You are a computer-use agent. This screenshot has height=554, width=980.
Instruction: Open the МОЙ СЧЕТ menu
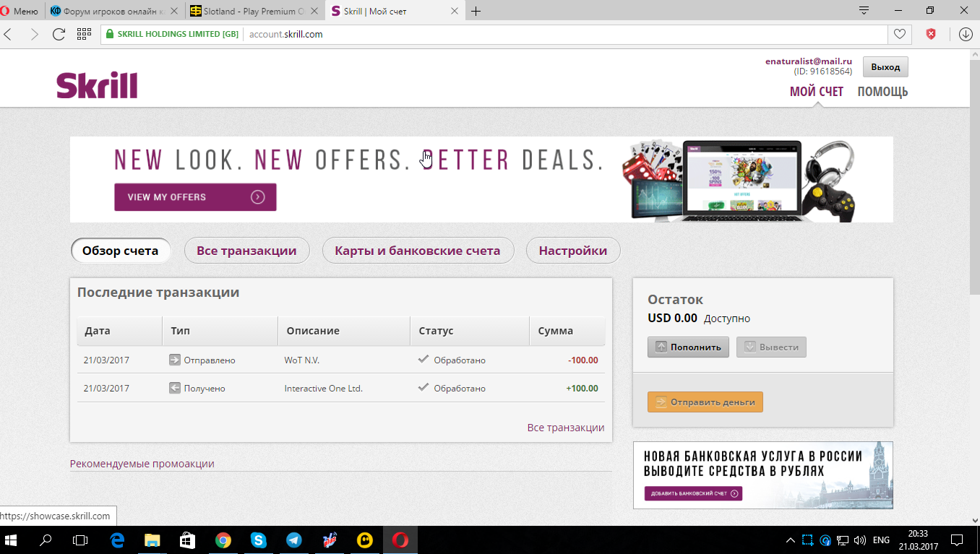817,92
